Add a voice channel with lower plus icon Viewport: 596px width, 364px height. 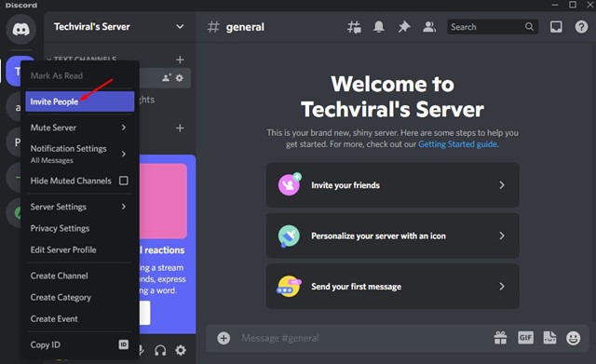point(180,128)
